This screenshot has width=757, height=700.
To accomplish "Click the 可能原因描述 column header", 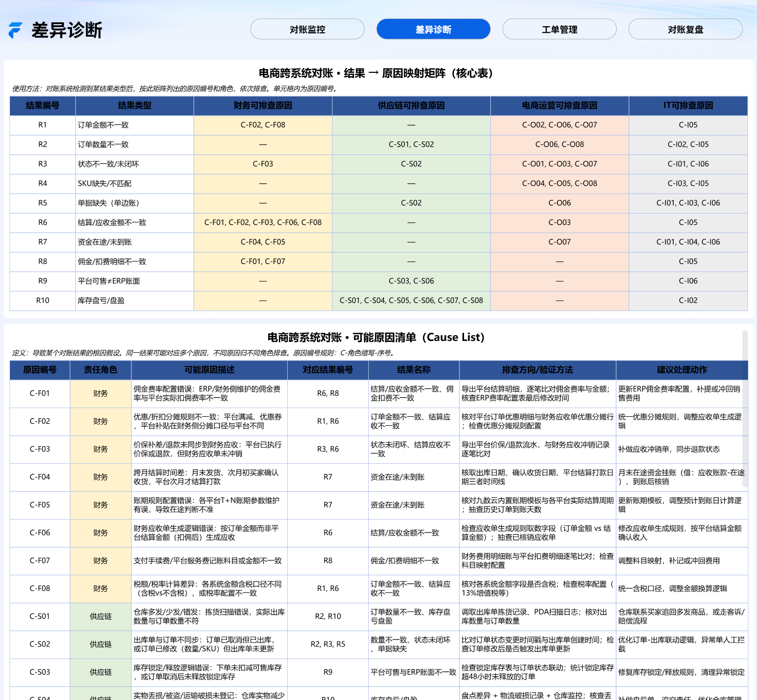I will pyautogui.click(x=210, y=370).
